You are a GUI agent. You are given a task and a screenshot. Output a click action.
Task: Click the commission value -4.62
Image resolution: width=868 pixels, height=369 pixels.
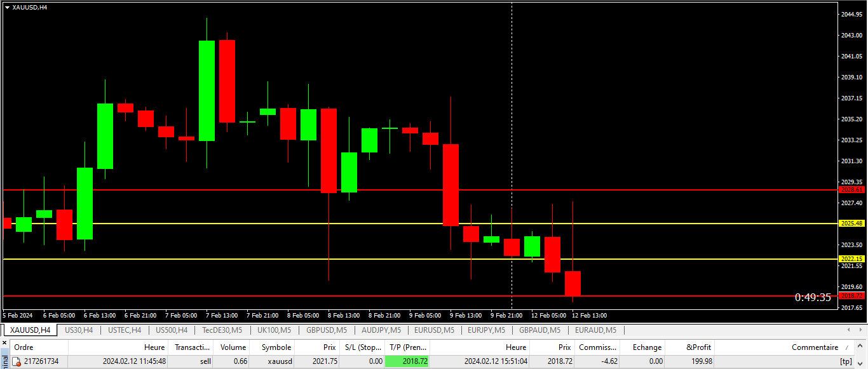[609, 361]
